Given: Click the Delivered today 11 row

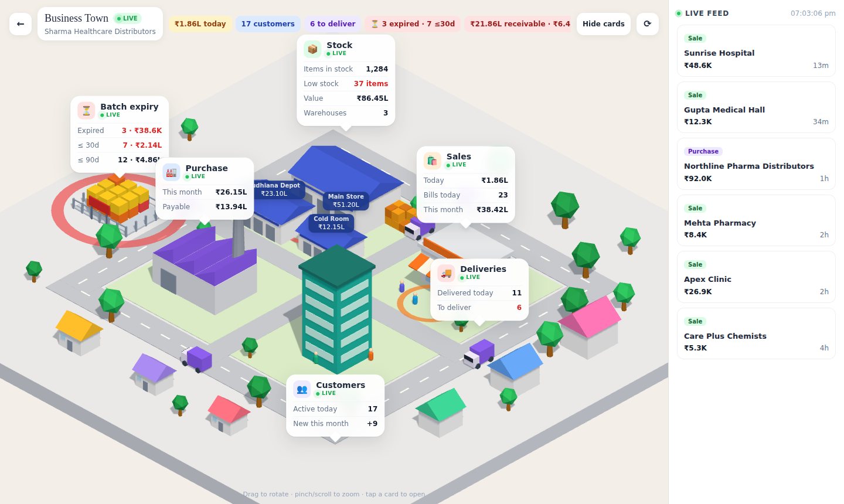Looking at the screenshot, I should click(x=479, y=293).
